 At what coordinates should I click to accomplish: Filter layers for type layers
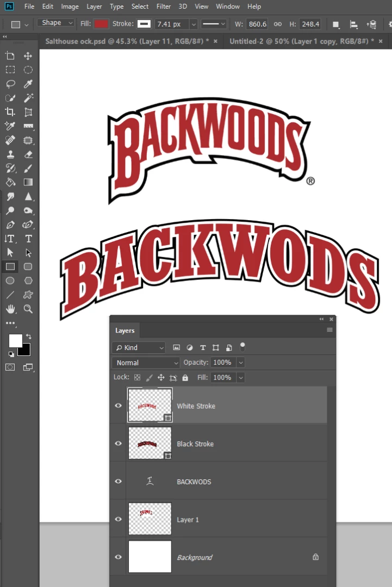point(203,347)
